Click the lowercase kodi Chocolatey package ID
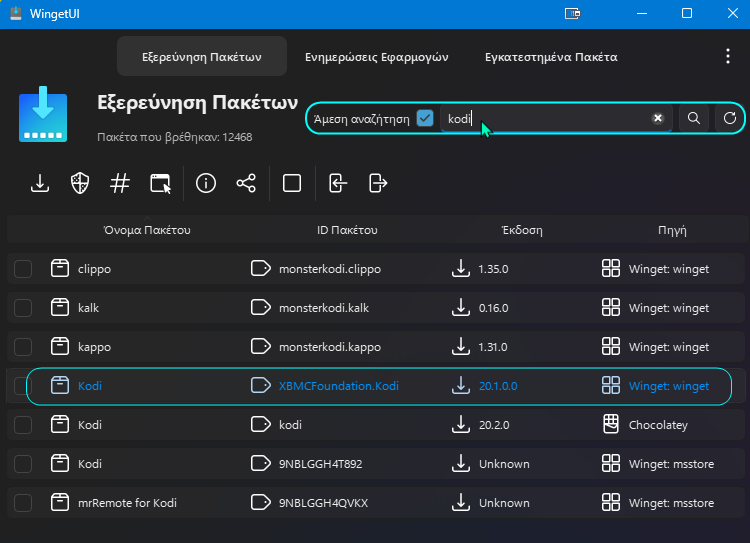Screen dimensions: 750x543 [290, 425]
